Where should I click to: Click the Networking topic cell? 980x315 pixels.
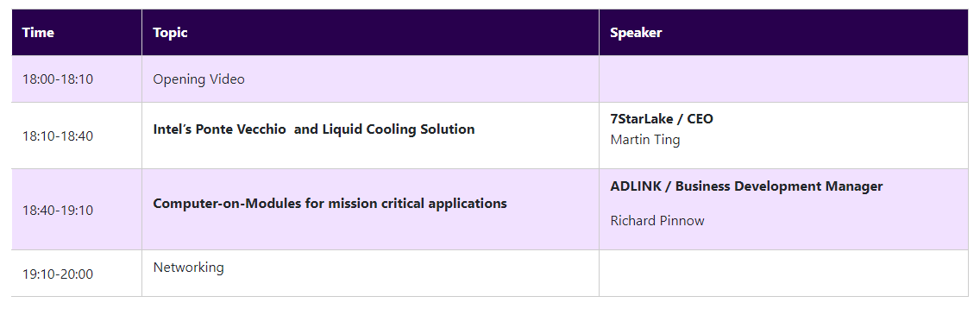click(x=370, y=273)
